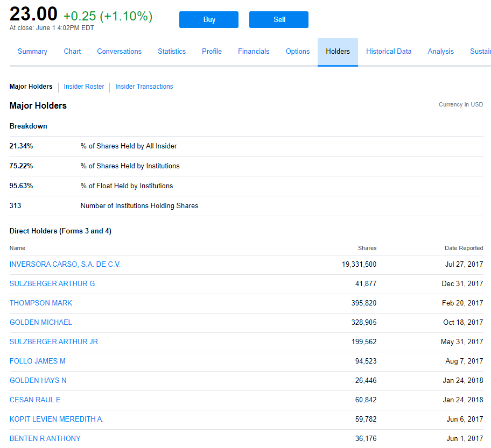Open FOLLO JAMES M holder link
This screenshot has height=448, width=491.
[x=38, y=361]
